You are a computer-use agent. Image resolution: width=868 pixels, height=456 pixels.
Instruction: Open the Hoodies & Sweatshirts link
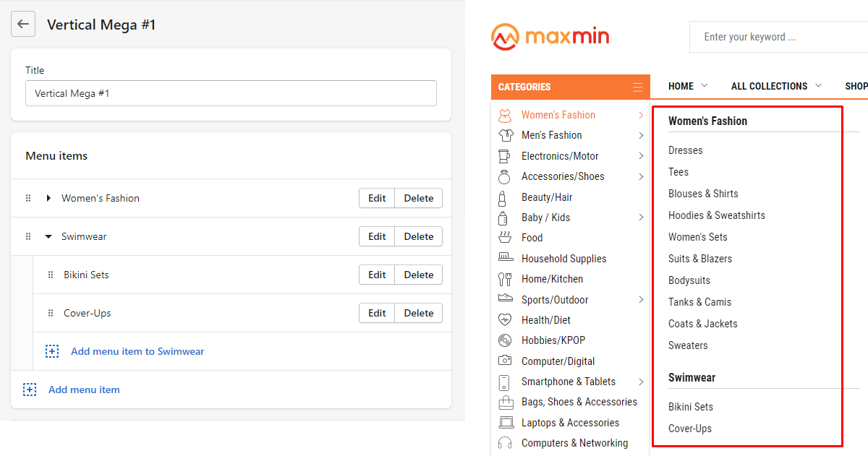(x=716, y=215)
